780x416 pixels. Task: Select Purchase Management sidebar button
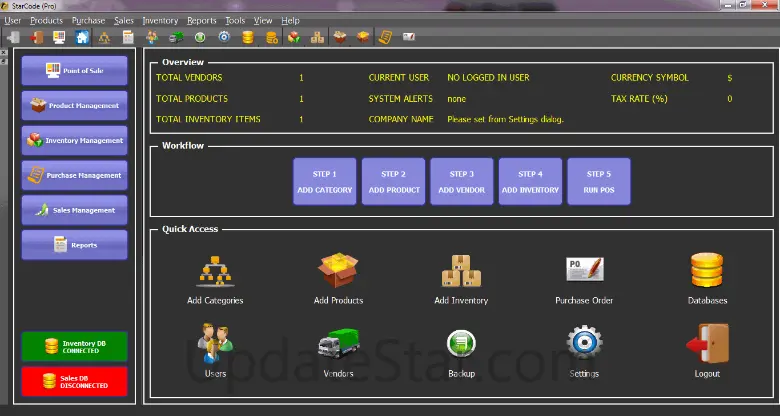(75, 176)
